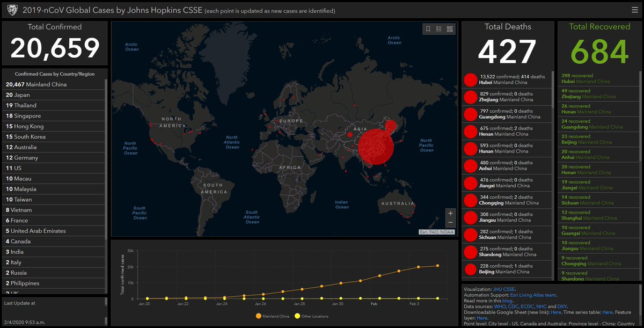This screenshot has height=328, width=644.
Task: Open the basemap gallery grid icon
Action: (450, 29)
